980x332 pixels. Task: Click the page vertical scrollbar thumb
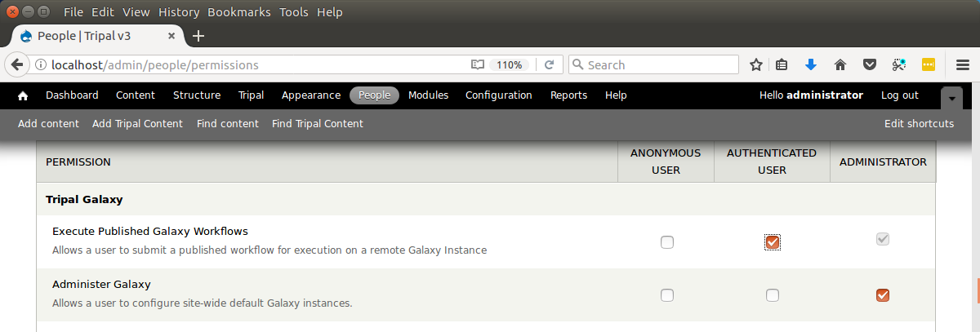click(x=977, y=291)
